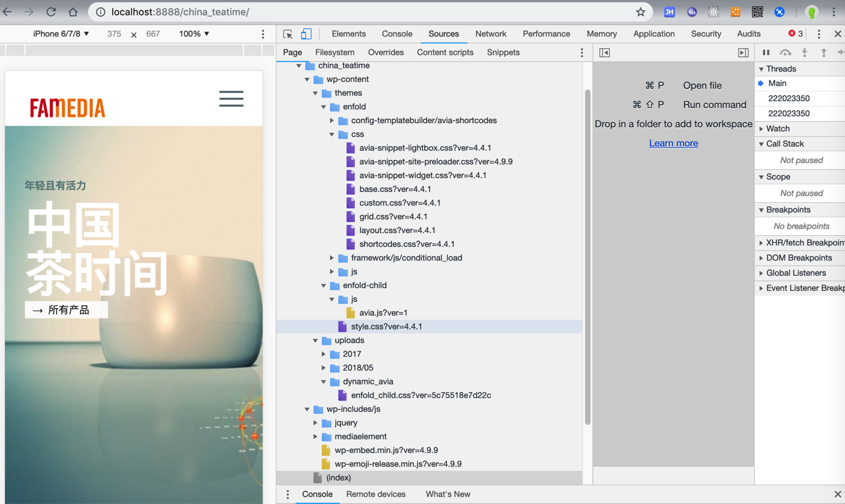Collapse the wp-content folder
Image resolution: width=845 pixels, height=504 pixels.
click(x=307, y=79)
